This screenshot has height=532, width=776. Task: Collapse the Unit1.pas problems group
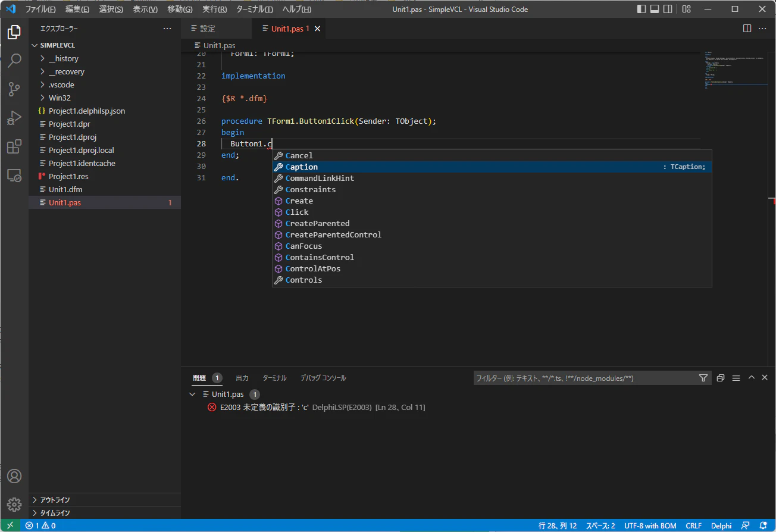tap(192, 394)
